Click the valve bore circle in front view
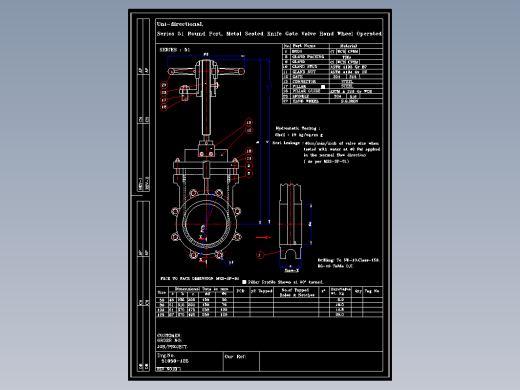 pos(206,224)
